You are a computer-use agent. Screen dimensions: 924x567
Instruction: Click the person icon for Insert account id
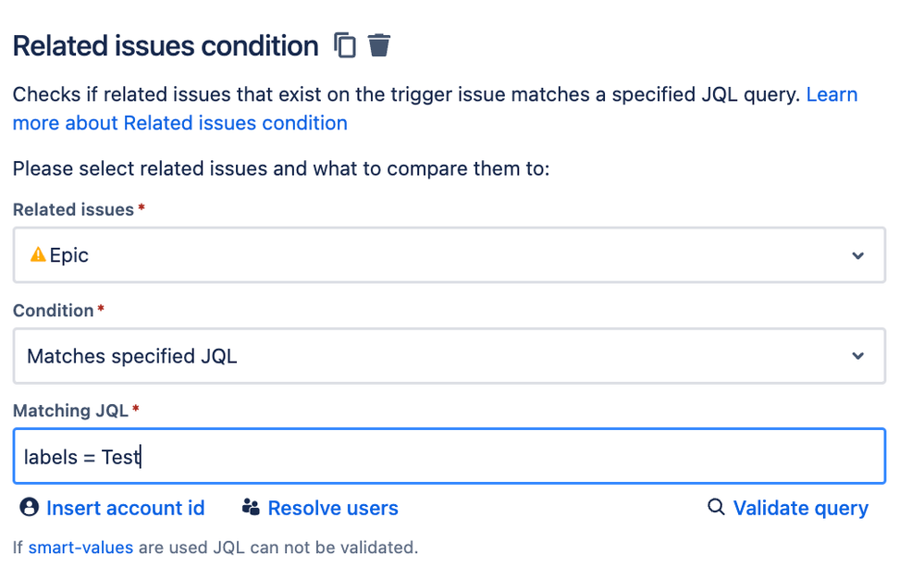[30, 508]
